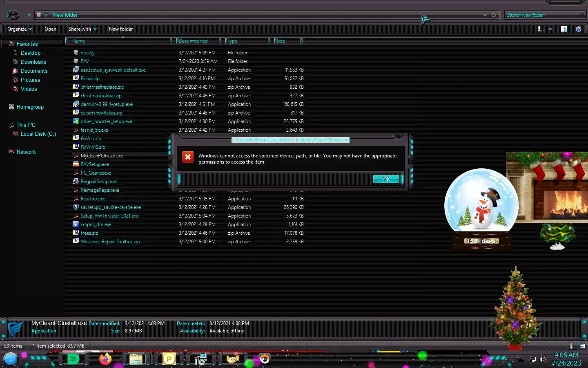Expand the Share with dropdown
The width and height of the screenshot is (588, 368).
[82, 29]
